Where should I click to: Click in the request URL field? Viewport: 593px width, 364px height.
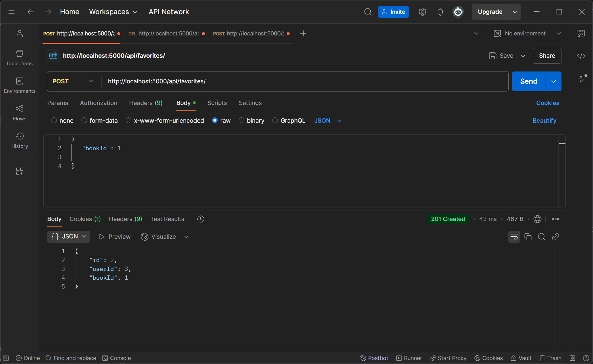(305, 81)
